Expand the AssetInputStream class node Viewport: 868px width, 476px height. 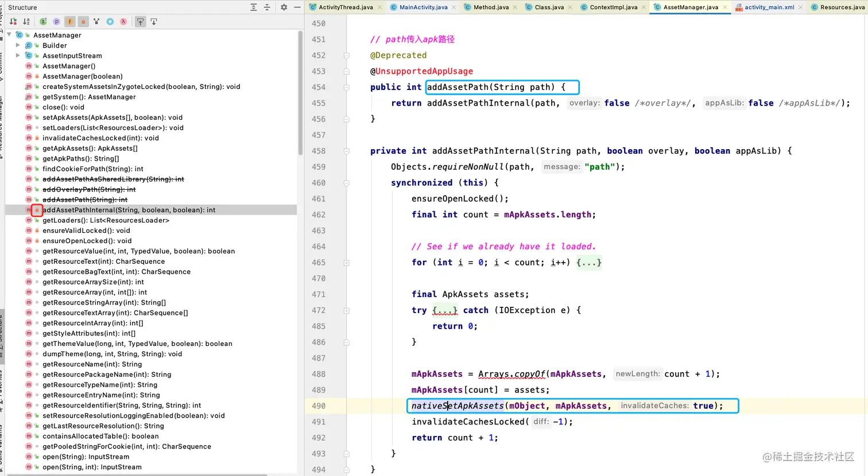(x=18, y=56)
